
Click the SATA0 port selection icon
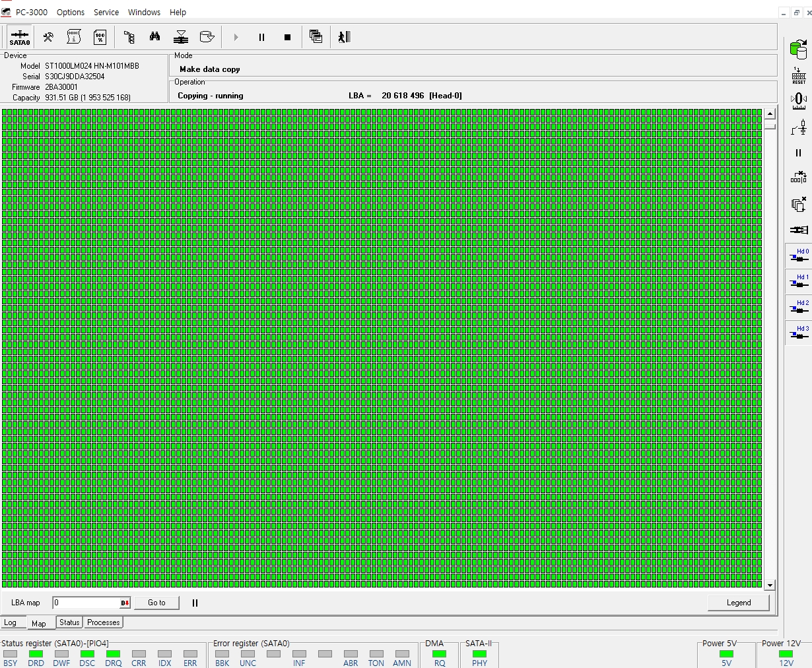20,37
